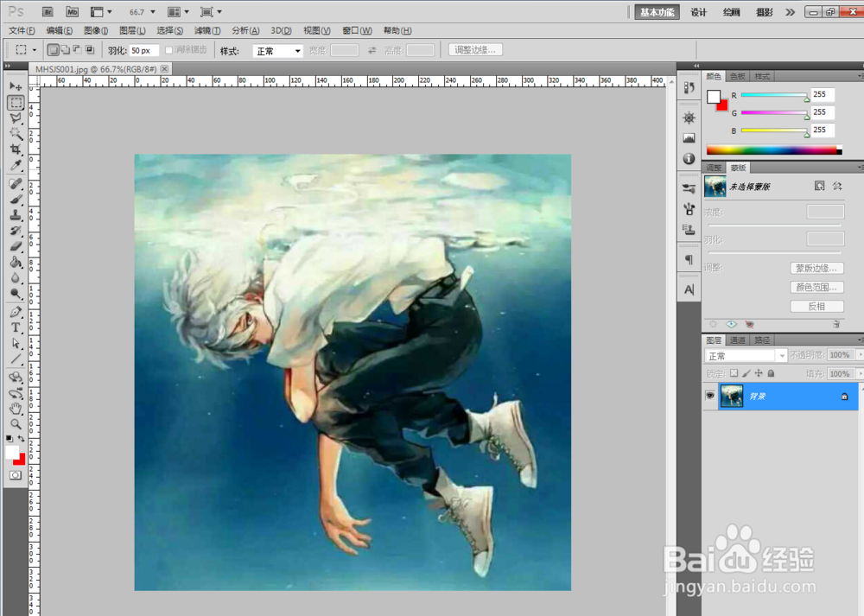Select the Hand tool
This screenshot has width=864, height=616.
16,409
